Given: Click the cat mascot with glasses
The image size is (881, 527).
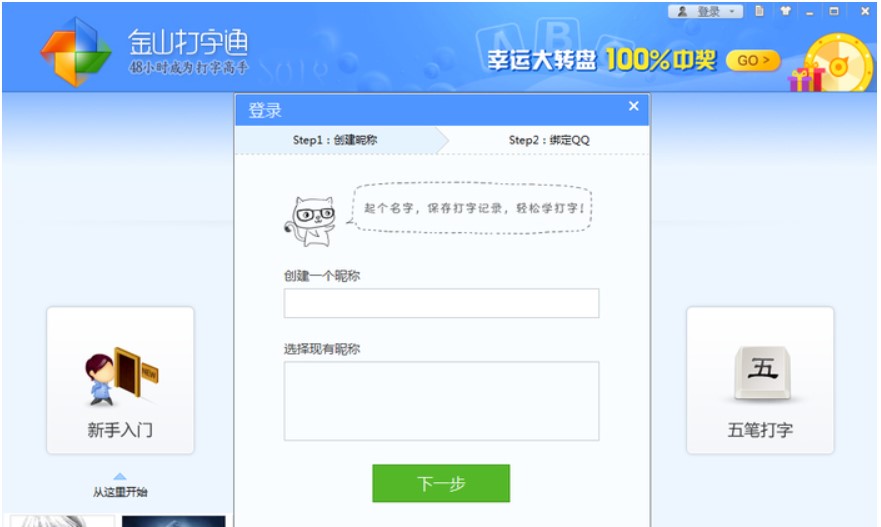Looking at the screenshot, I should (x=311, y=221).
